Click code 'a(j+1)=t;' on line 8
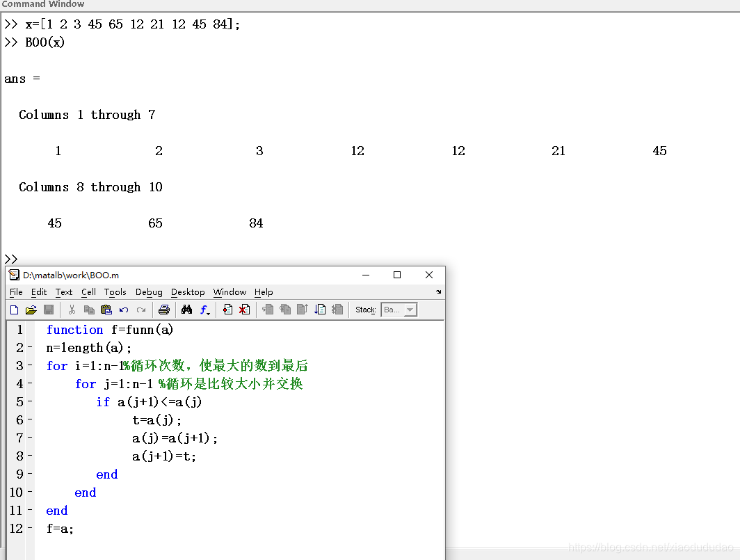This screenshot has width=740, height=560. coord(163,456)
